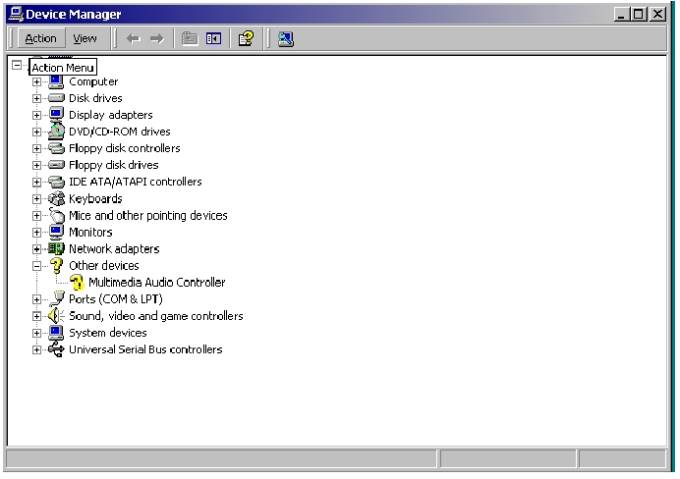Click the Ports plug icon
Viewport: 680px width, 479px height.
[x=56, y=299]
